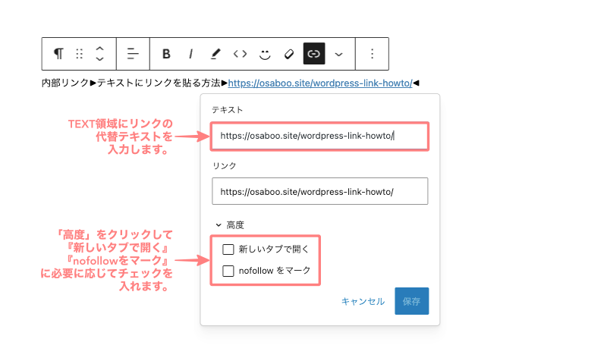Click the eraser clear-format icon
This screenshot has width=607, height=364.
pyautogui.click(x=289, y=54)
